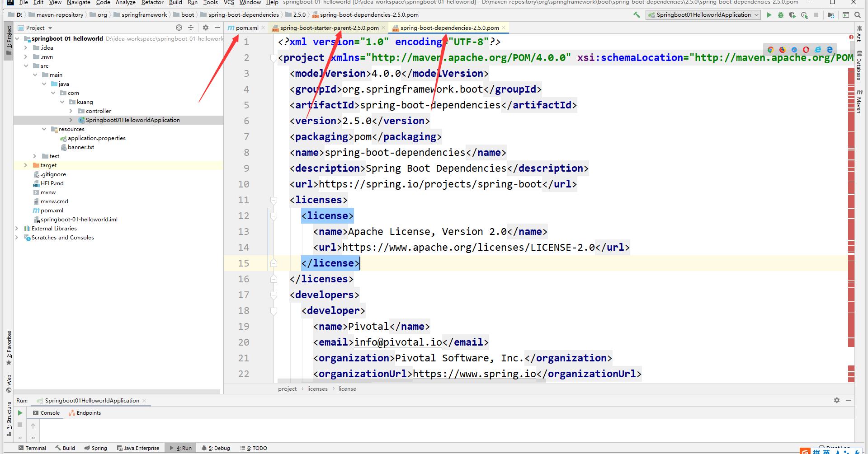Collapse the resources folder
The image size is (868, 454).
(44, 129)
